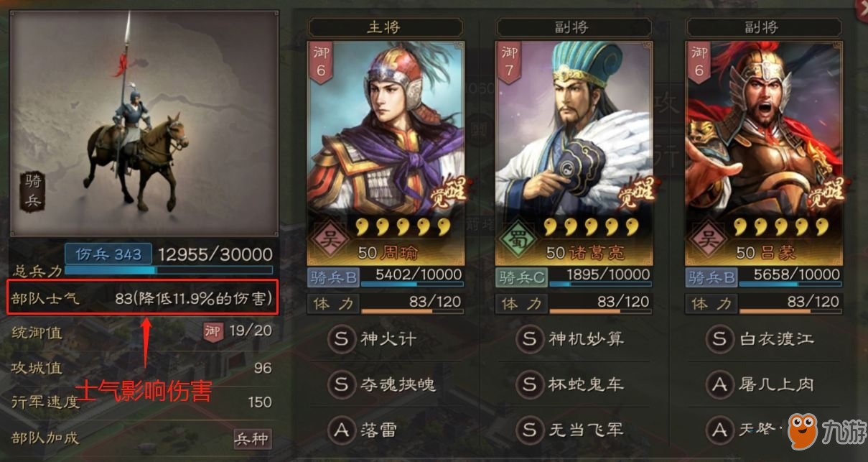The image size is (868, 462).
Task: Click the 御 7 cost badge on 诸葛亮
Action: point(509,63)
